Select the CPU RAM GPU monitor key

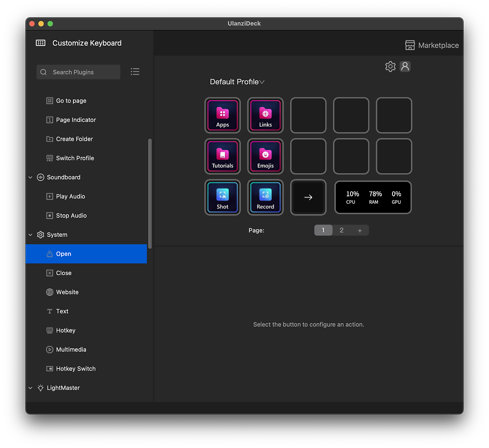[373, 198]
